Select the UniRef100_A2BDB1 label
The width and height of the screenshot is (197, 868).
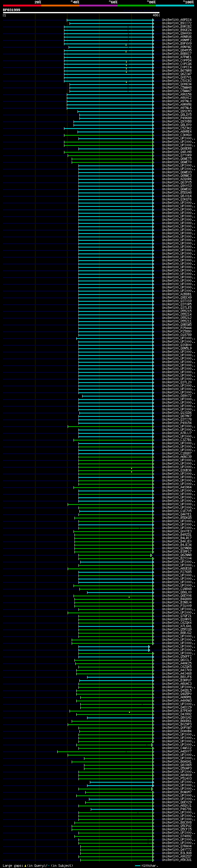[177, 294]
